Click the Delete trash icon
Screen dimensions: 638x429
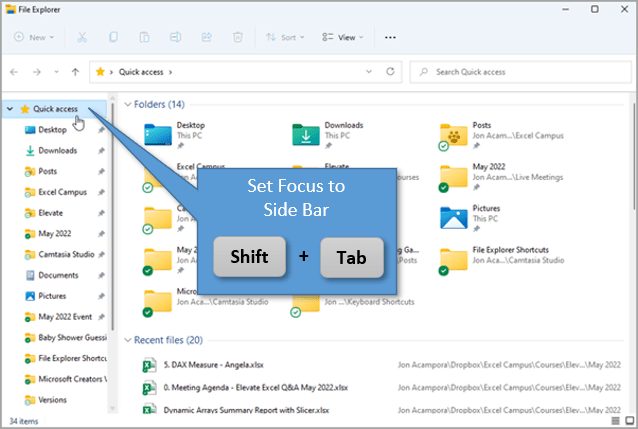238,37
